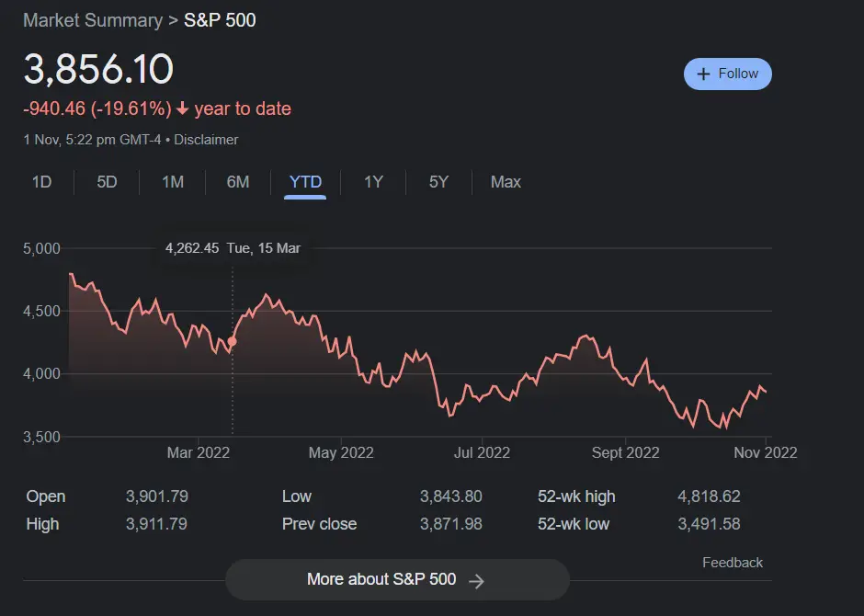Click the 52-wk high value 4,818.62
864x616 pixels.
click(x=709, y=496)
